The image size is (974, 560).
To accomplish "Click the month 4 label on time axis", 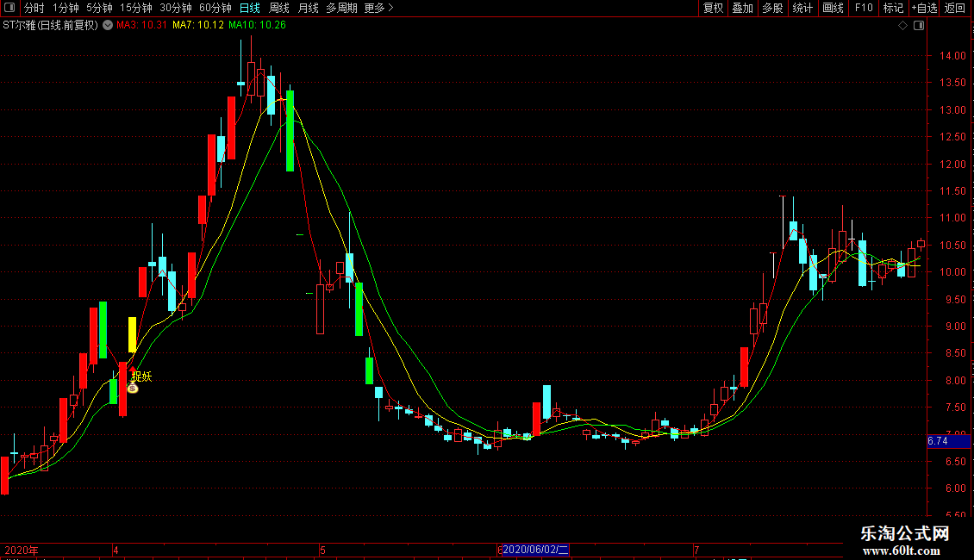I will (116, 550).
